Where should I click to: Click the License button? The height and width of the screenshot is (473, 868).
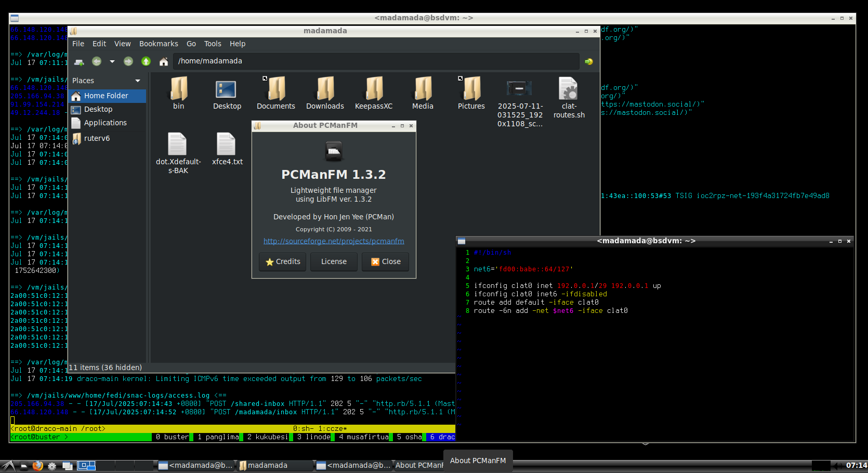pyautogui.click(x=334, y=262)
